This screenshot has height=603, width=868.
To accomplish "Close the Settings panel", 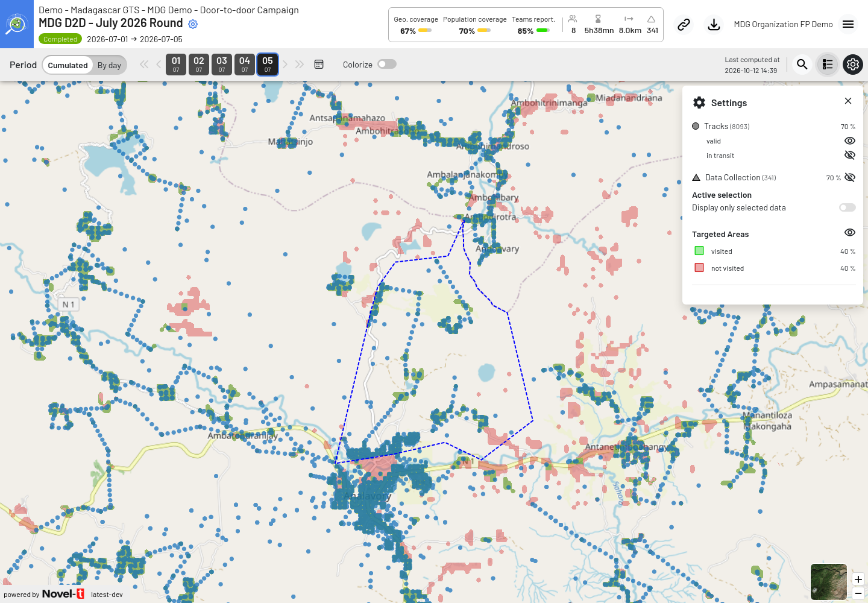I will [x=848, y=101].
